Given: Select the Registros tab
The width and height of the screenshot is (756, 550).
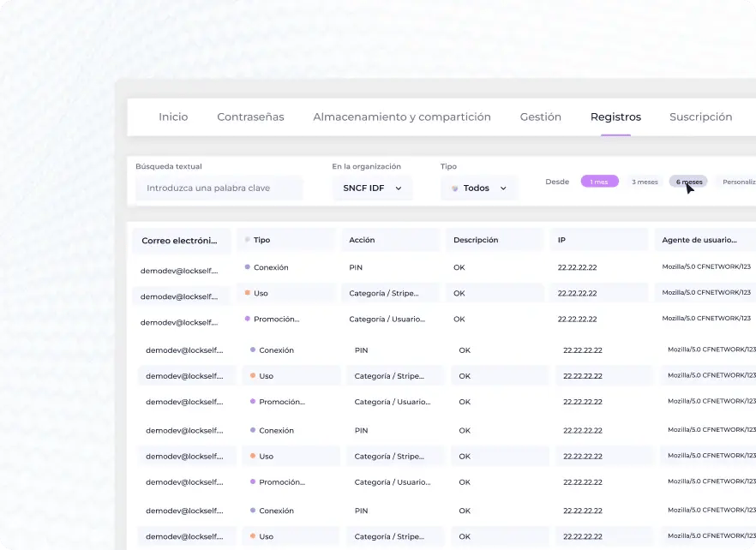Looking at the screenshot, I should (x=615, y=117).
